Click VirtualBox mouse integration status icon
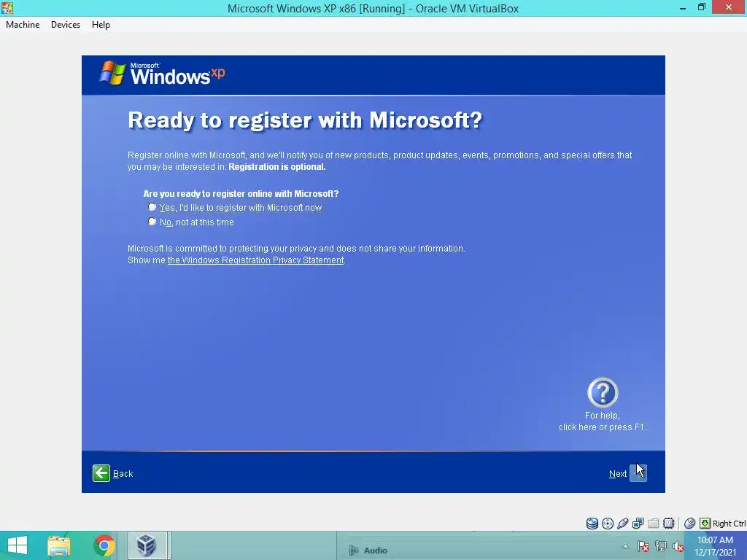The image size is (747, 560). point(689,524)
